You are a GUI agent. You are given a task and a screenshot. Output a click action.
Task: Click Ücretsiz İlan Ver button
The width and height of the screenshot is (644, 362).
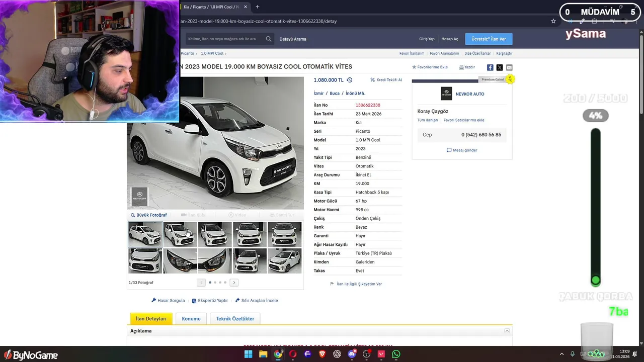pos(489,39)
